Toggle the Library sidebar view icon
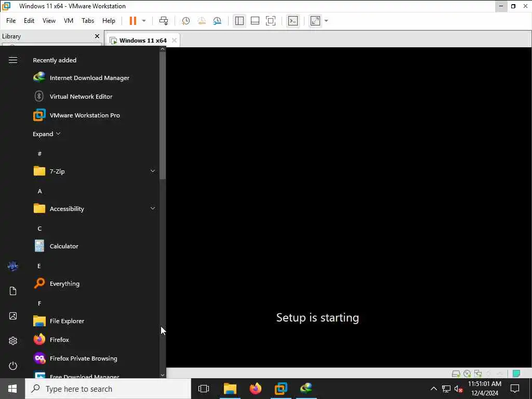 239,21
